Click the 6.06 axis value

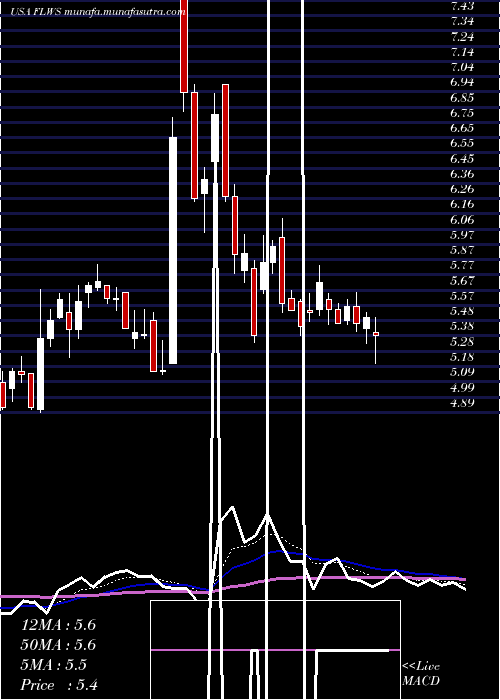pyautogui.click(x=462, y=220)
